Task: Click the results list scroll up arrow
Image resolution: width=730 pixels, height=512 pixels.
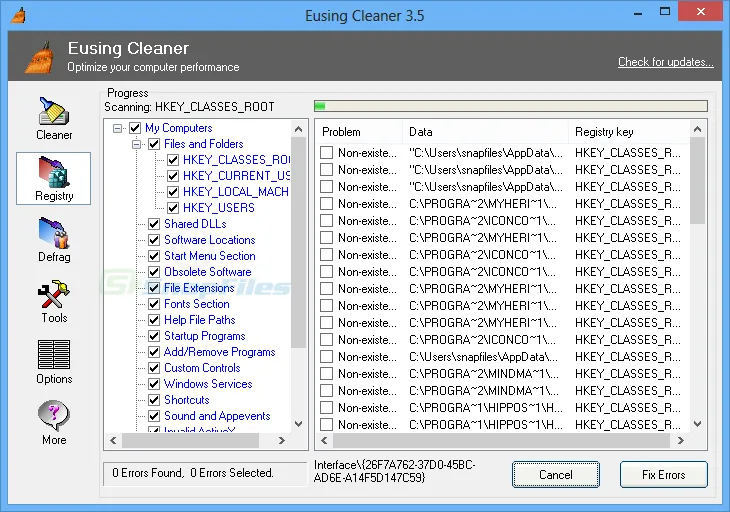Action: (697, 129)
